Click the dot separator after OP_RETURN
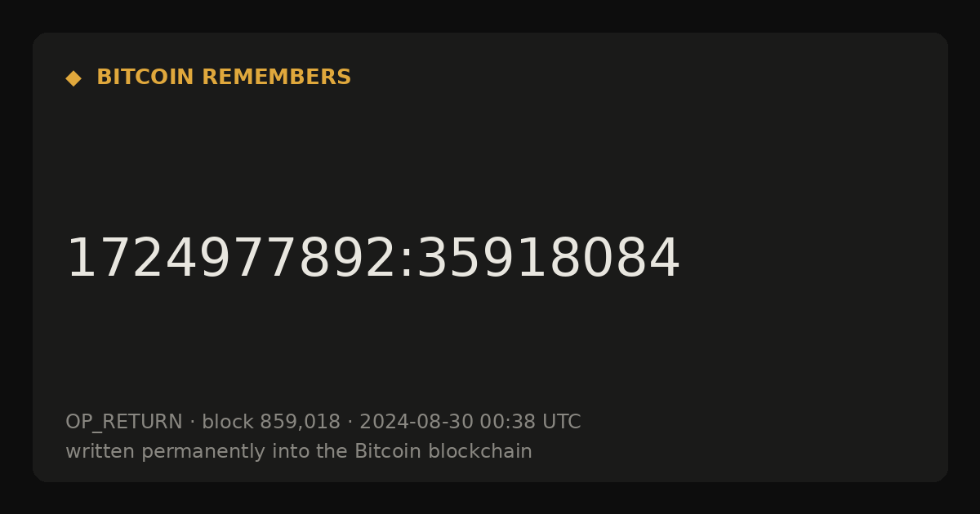Screen dimensions: 980x514 coord(193,423)
